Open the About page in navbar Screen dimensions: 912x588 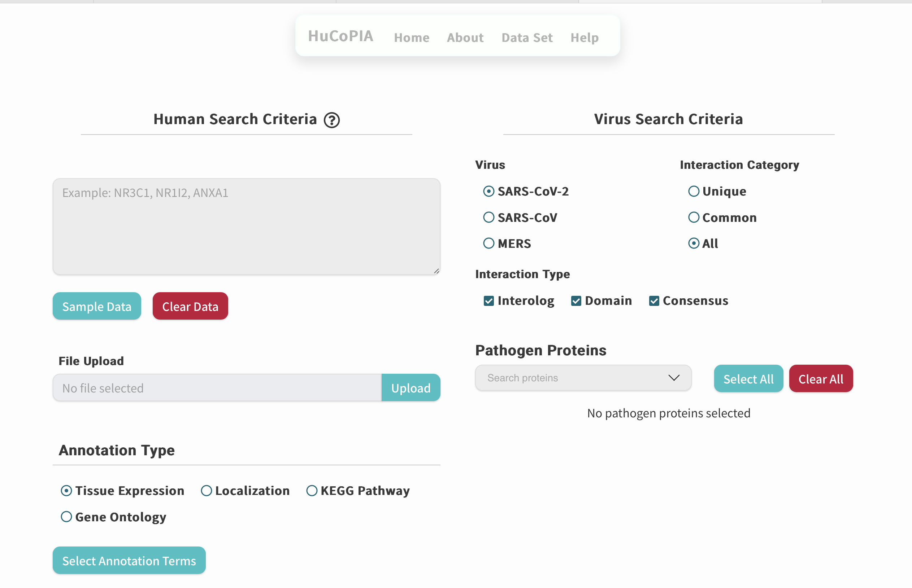465,38
